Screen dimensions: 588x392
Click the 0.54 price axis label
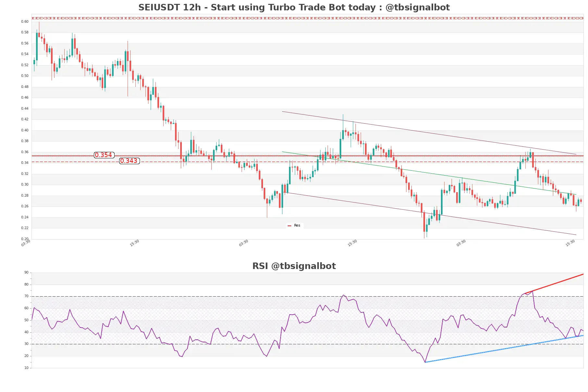25,54
